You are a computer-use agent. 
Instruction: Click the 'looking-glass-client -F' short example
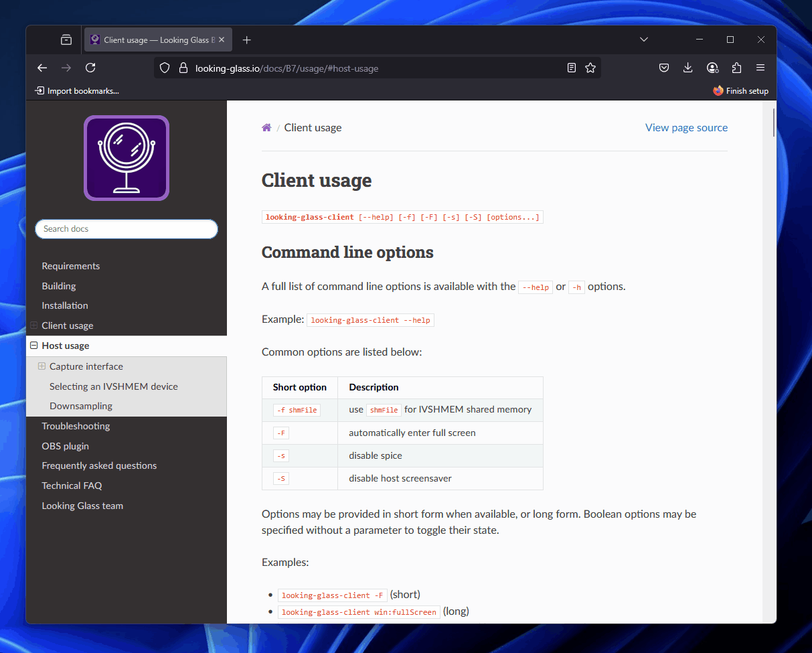pyautogui.click(x=333, y=595)
